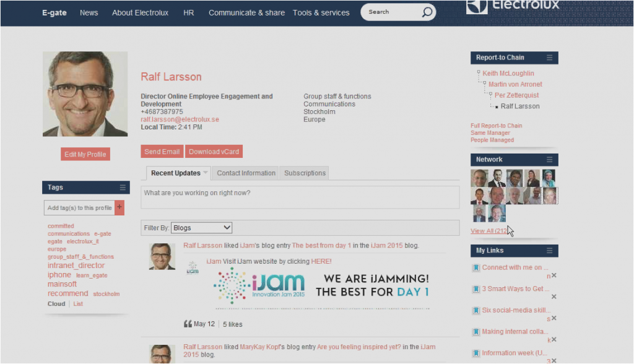
Task: Open the Tools & services menu
Action: click(x=321, y=12)
